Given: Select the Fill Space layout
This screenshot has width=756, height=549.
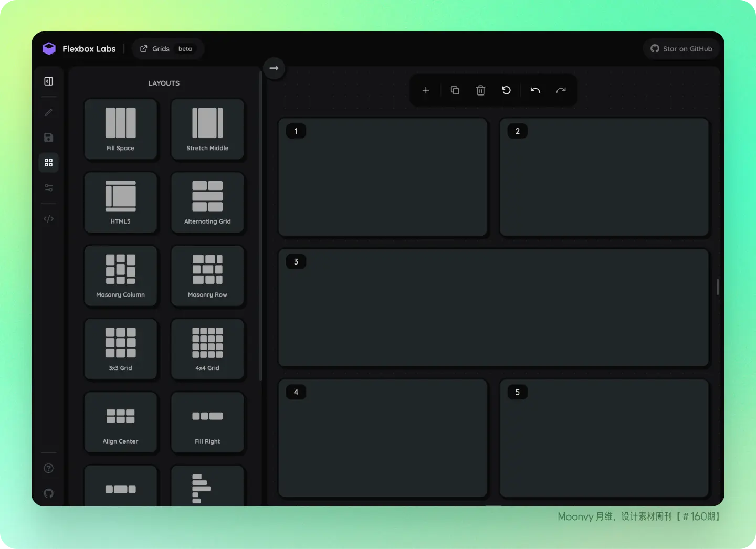Looking at the screenshot, I should (x=121, y=129).
